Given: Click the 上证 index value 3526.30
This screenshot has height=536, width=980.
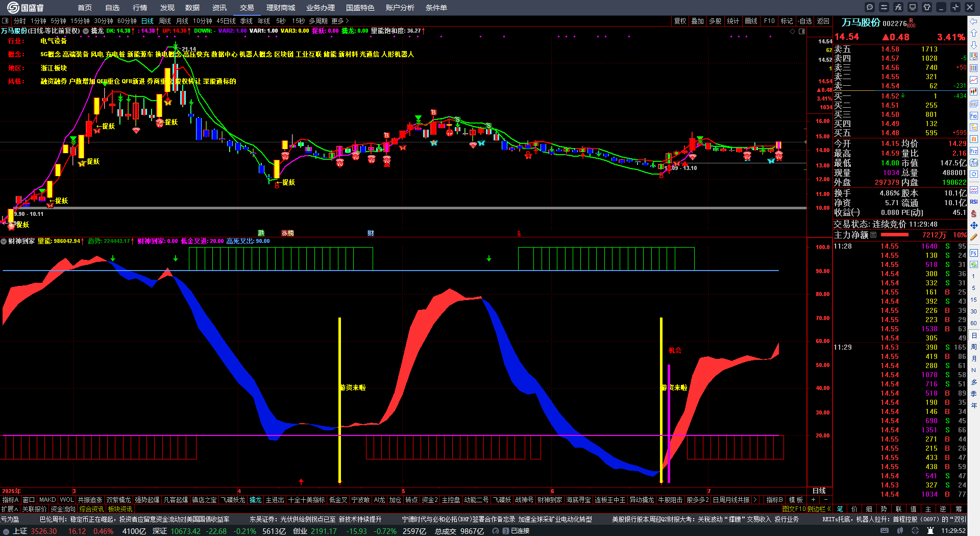Looking at the screenshot, I should point(44,531).
